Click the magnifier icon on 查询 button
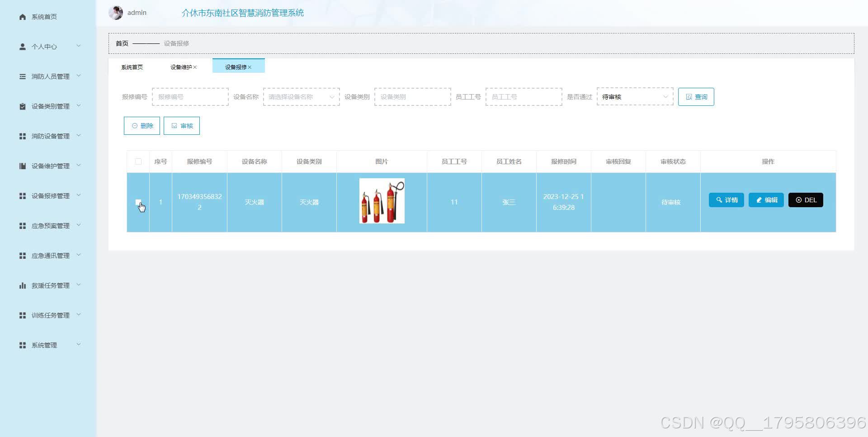This screenshot has height=437, width=868. [689, 96]
